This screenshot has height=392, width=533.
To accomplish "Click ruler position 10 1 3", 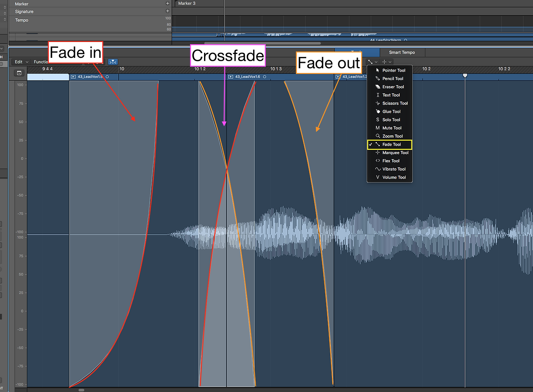I will coord(276,69).
